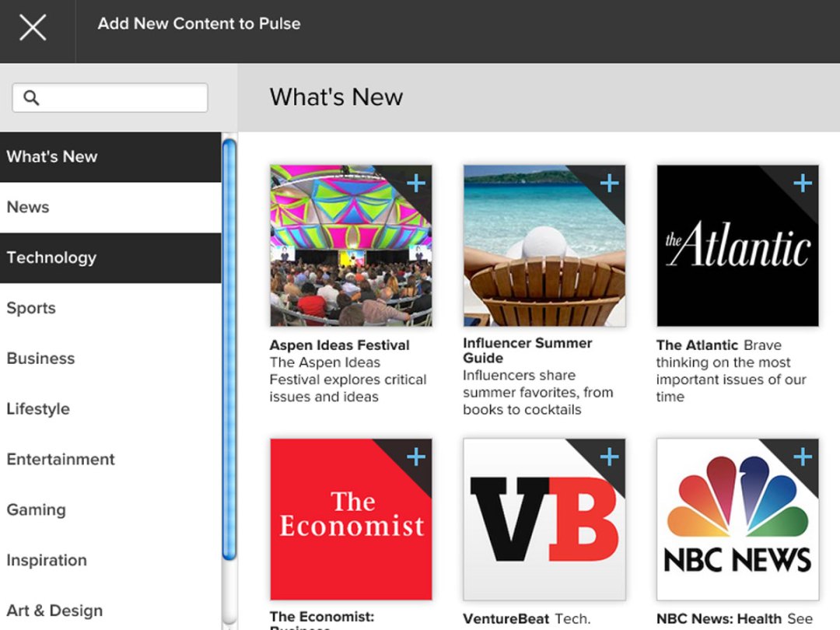
Task: Click "Add New Content to Pulse" title
Action: coord(199,23)
